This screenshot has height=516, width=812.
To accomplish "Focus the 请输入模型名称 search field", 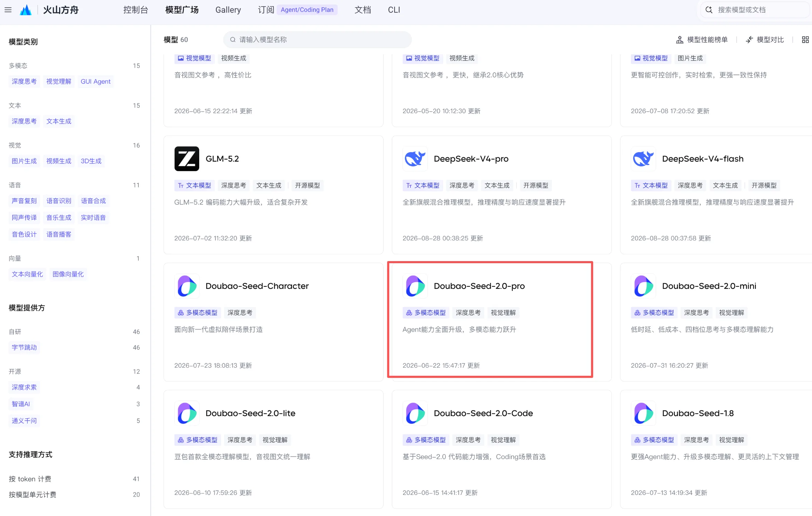I will (317, 40).
